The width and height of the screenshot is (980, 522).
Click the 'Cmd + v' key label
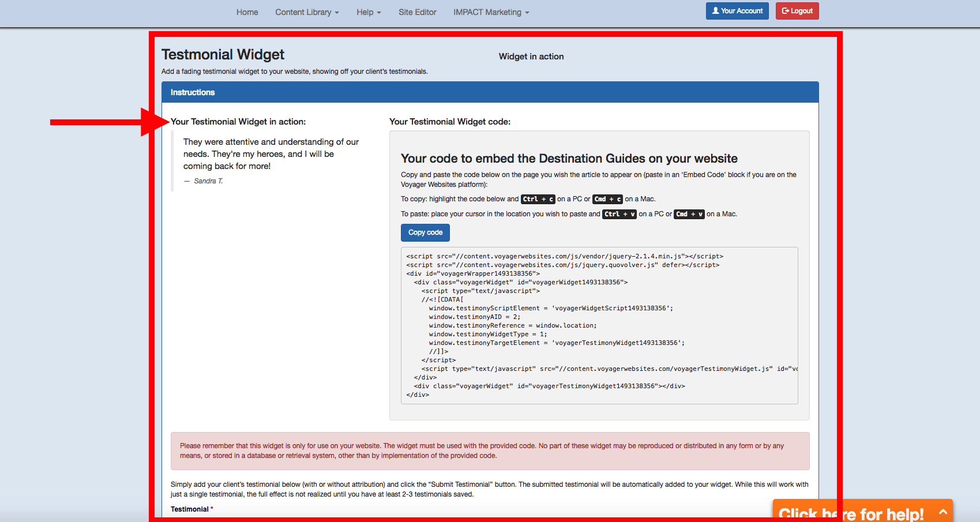(x=689, y=214)
